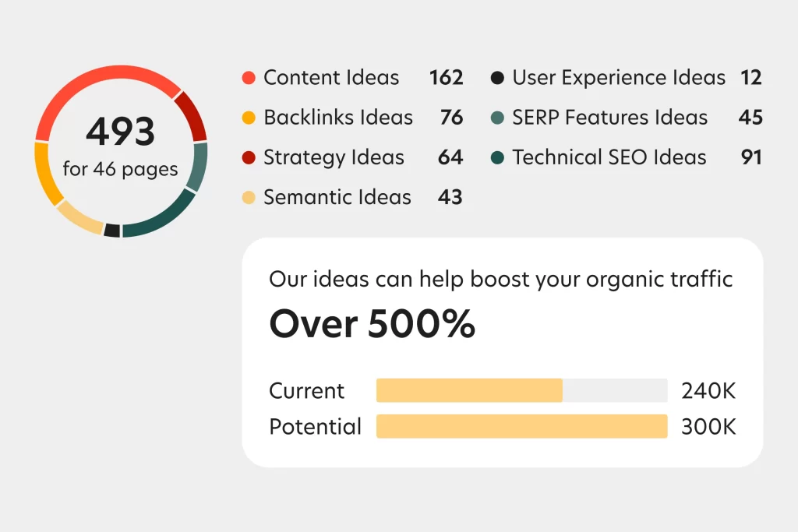Select the Semantic Ideas label
Screen dimensions: 798x532
pos(337,198)
